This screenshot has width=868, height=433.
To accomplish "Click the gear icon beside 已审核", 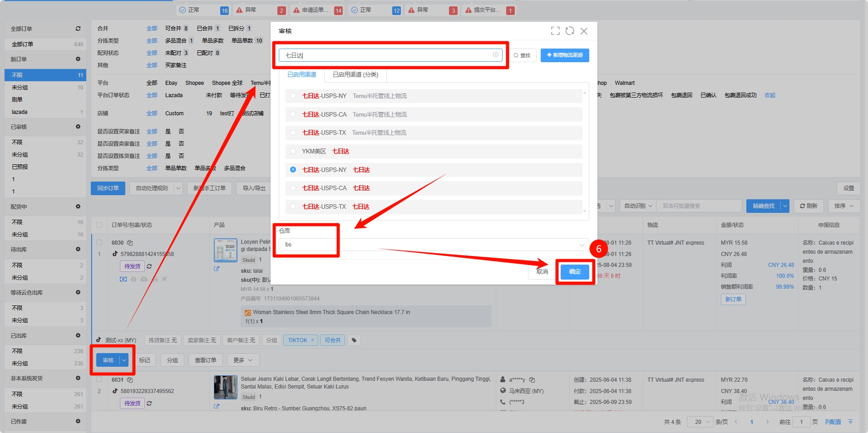I will (x=78, y=127).
